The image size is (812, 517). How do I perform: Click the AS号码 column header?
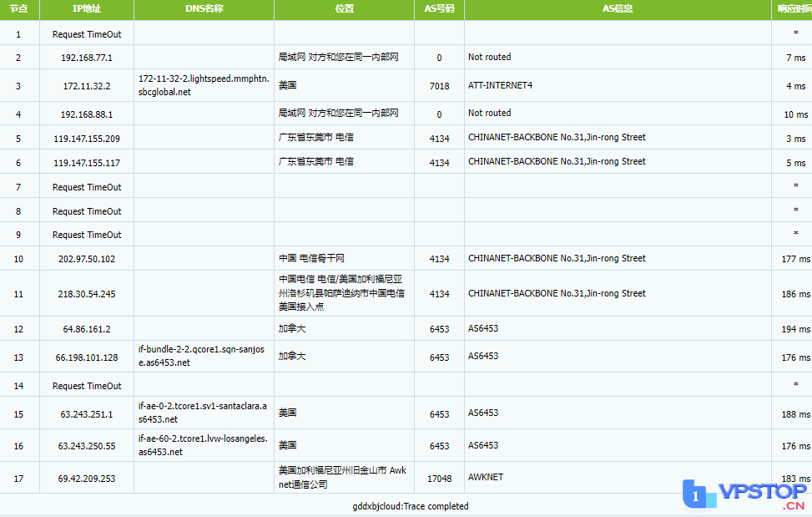click(439, 9)
